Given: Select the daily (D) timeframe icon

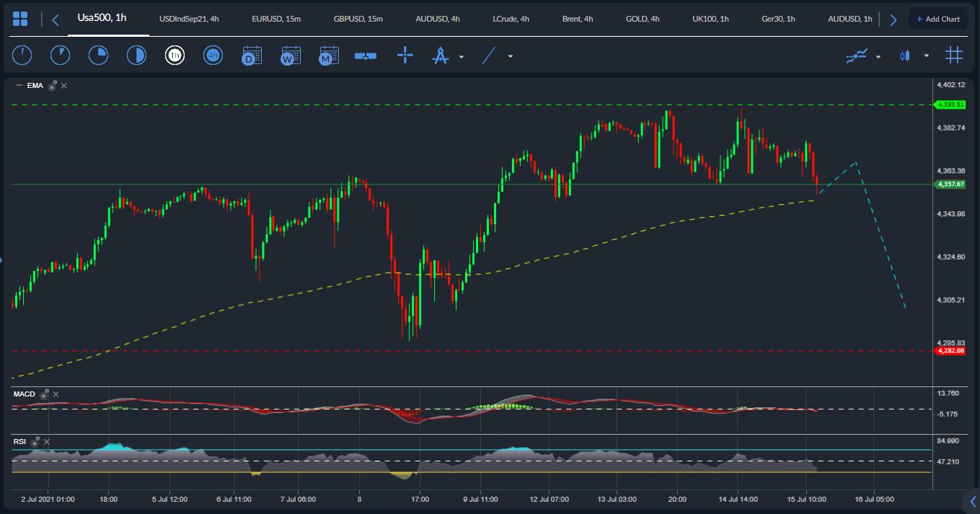Looking at the screenshot, I should [252, 56].
